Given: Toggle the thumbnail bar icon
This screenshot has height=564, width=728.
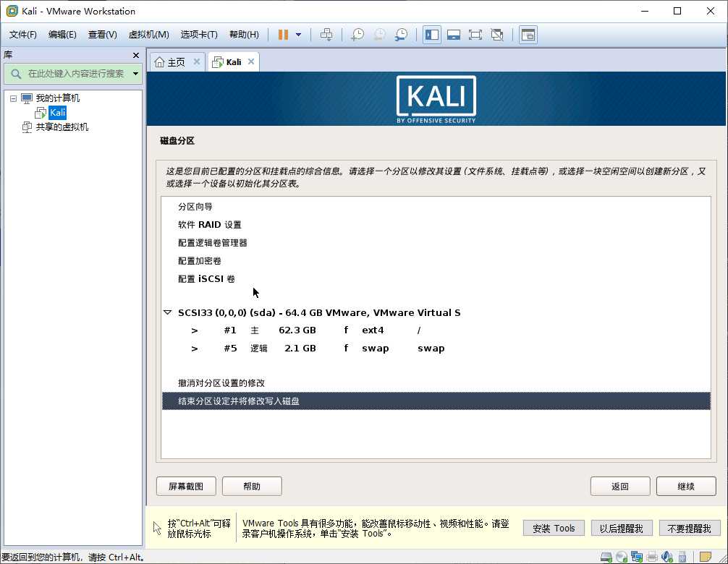Looking at the screenshot, I should (x=454, y=35).
